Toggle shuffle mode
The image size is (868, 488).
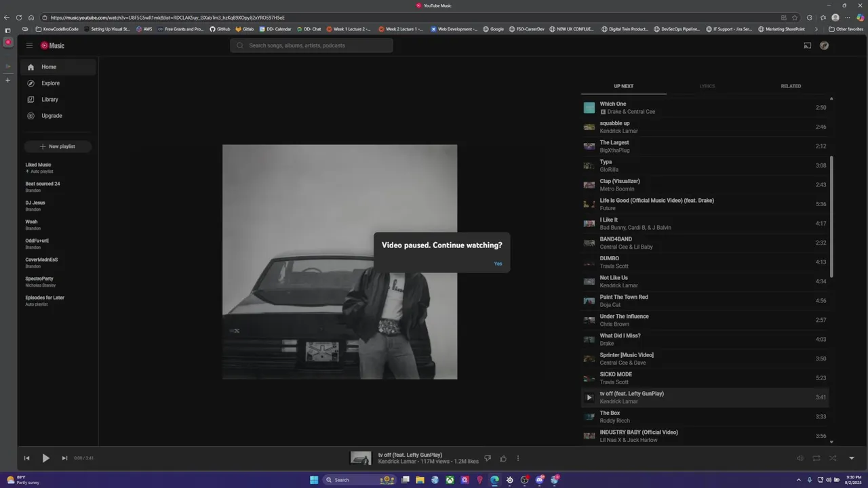click(x=833, y=458)
